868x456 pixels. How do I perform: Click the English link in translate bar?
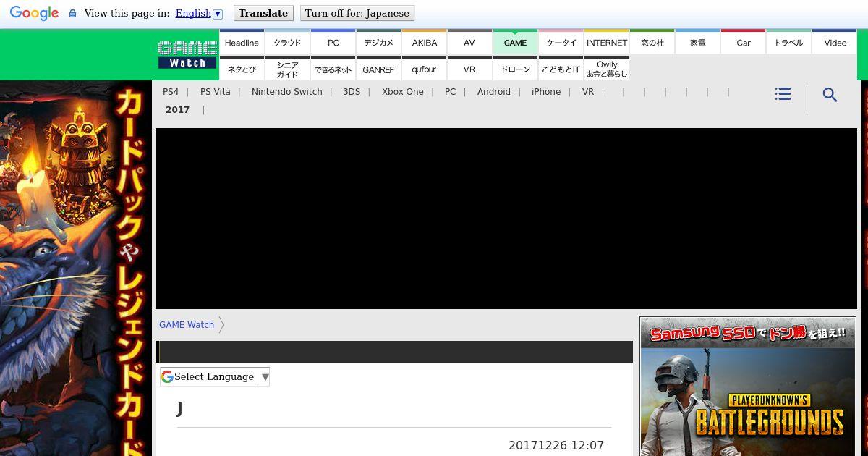193,14
